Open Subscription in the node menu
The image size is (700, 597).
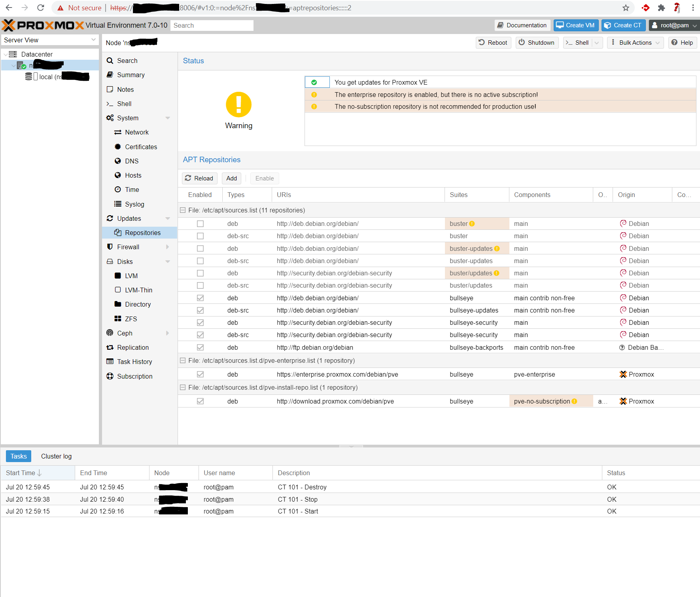coord(134,376)
